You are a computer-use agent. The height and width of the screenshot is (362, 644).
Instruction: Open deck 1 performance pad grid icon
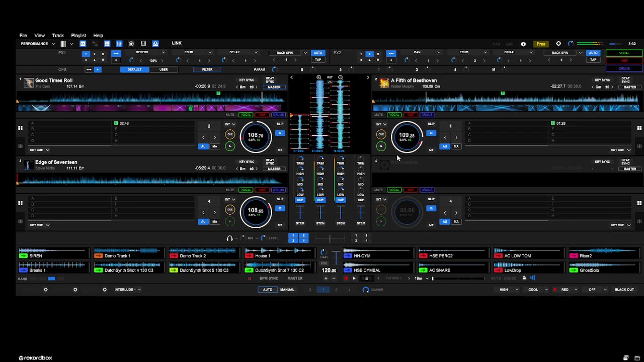21,128
